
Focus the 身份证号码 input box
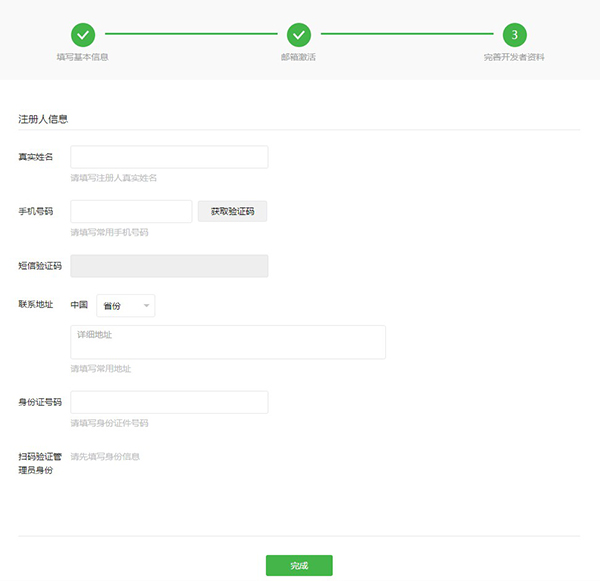click(x=169, y=402)
